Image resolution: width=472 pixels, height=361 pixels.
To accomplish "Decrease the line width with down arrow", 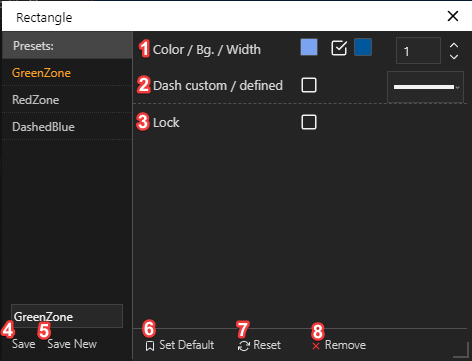I will (x=454, y=57).
